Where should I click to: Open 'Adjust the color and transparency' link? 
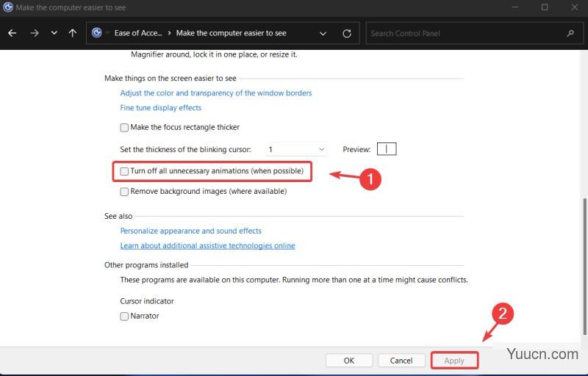(216, 93)
